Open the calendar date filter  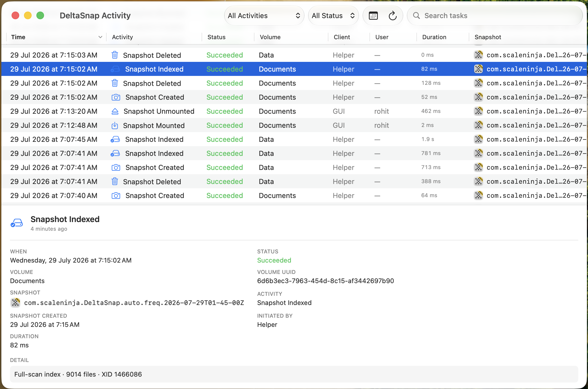click(x=373, y=16)
